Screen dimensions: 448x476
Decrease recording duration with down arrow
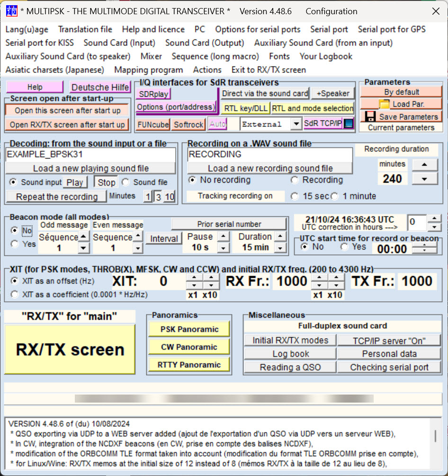point(424,179)
